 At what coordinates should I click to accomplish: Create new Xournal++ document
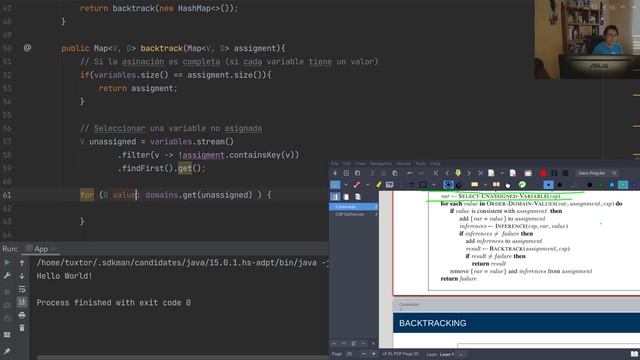(x=346, y=173)
